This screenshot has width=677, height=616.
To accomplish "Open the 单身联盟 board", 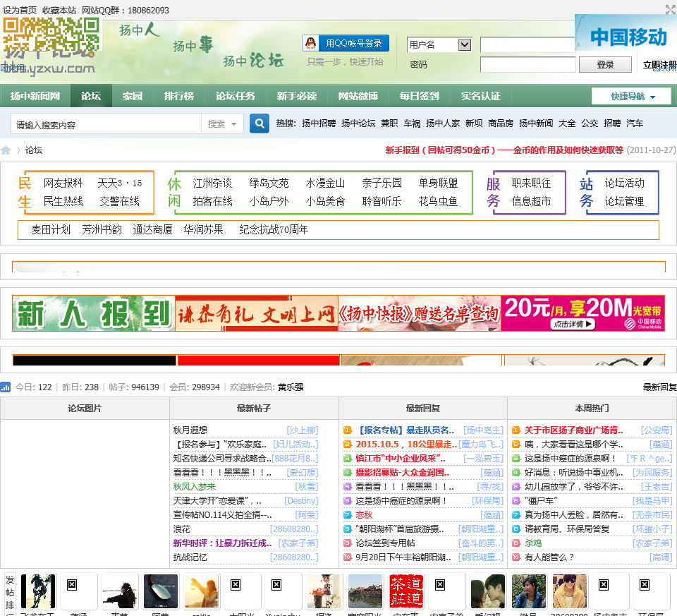I will click(x=438, y=183).
